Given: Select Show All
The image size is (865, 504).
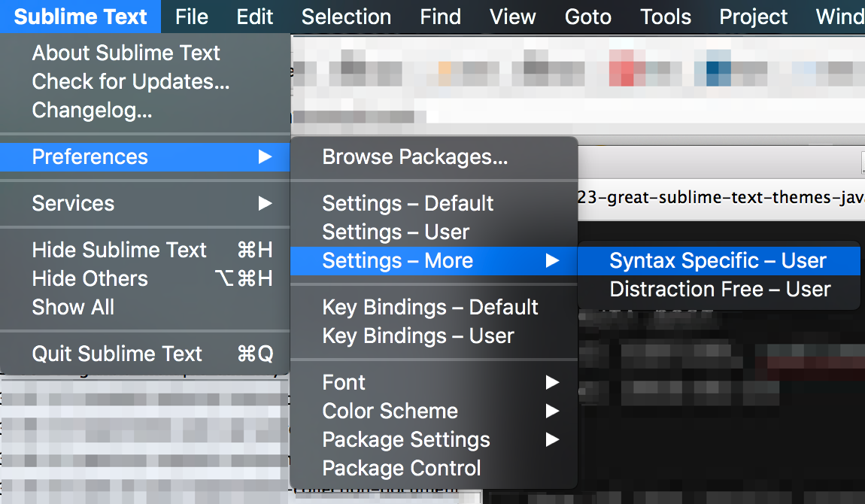Looking at the screenshot, I should click(145, 307).
